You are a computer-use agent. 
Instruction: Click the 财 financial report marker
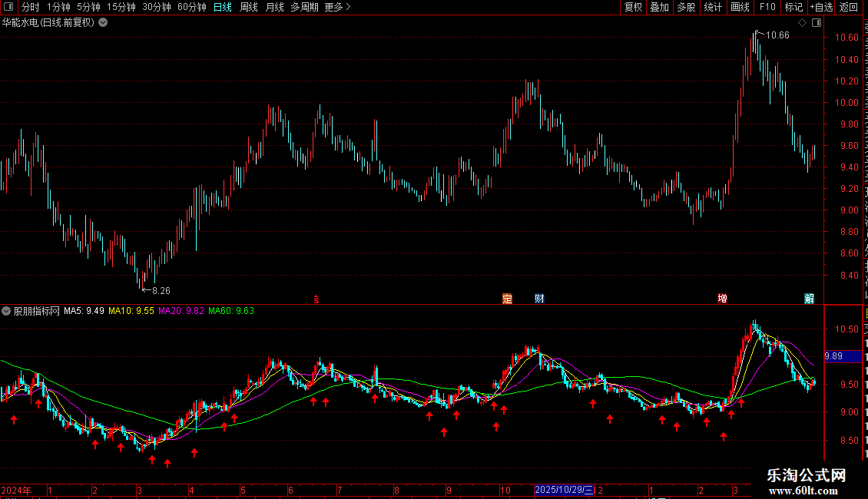click(539, 299)
